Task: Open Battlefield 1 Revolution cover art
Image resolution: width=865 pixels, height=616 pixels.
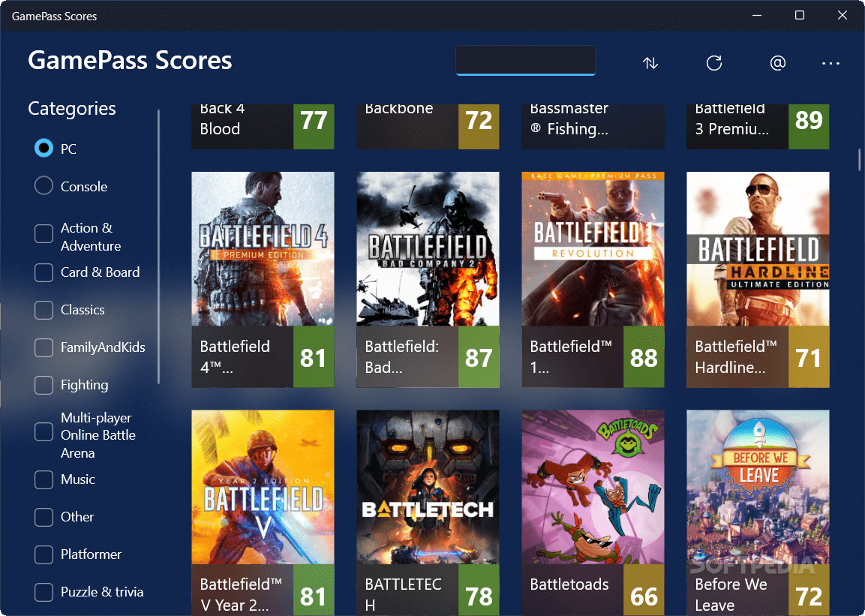Action: pyautogui.click(x=593, y=248)
